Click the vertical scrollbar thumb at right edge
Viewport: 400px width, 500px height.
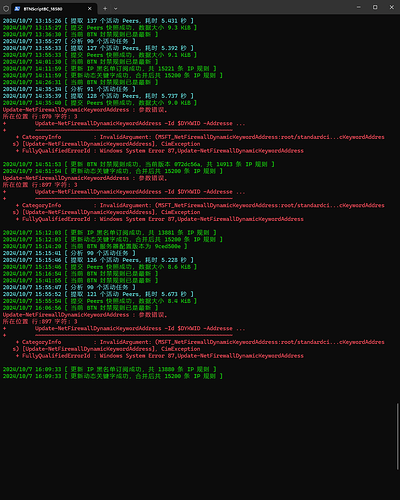click(x=397, y=436)
